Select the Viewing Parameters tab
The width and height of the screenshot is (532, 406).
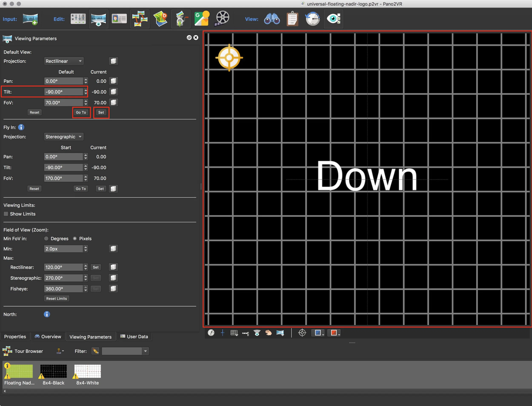[90, 337]
